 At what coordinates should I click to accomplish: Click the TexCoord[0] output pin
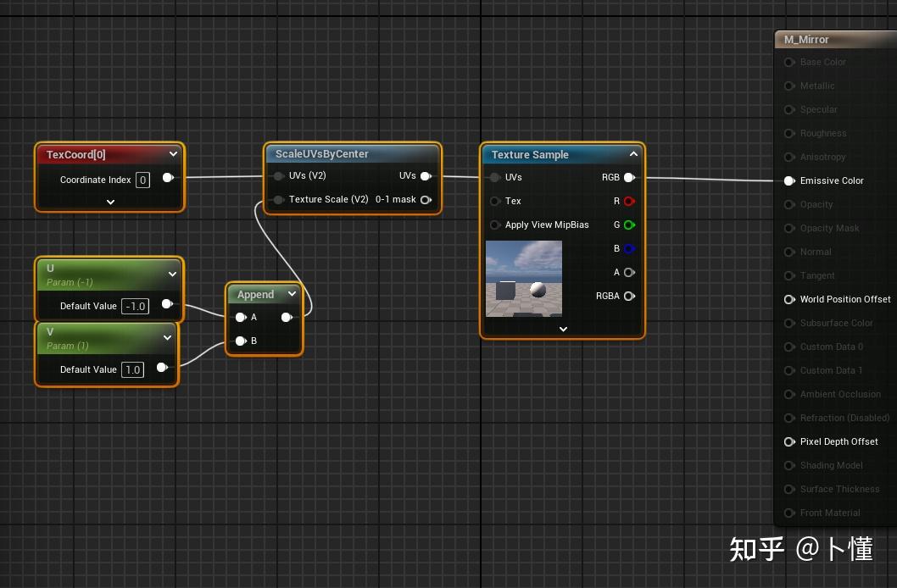[168, 178]
